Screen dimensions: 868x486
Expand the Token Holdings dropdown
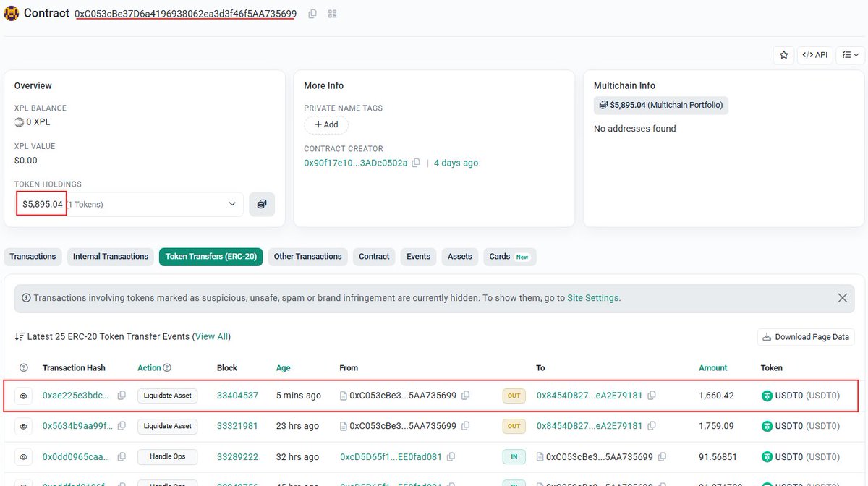(129, 204)
